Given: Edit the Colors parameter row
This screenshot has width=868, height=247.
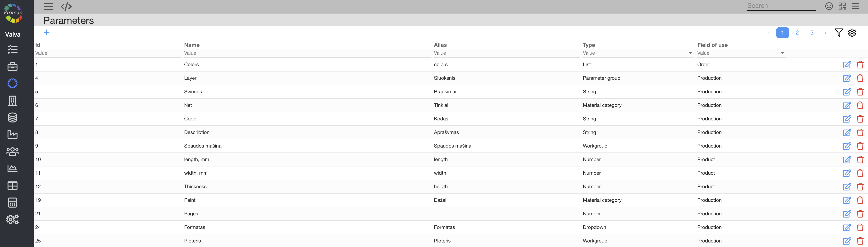Looking at the screenshot, I should click(847, 65).
